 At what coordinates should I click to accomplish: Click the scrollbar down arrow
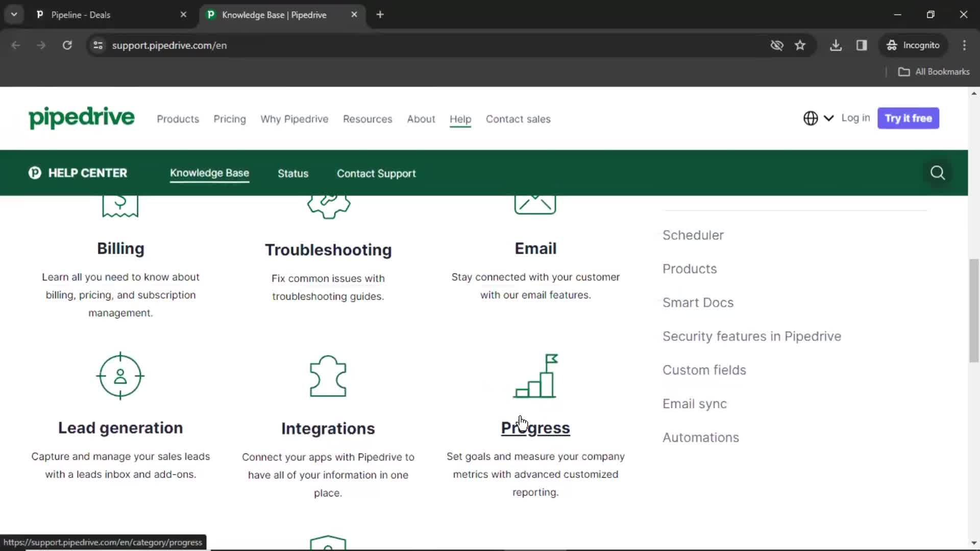(x=974, y=543)
